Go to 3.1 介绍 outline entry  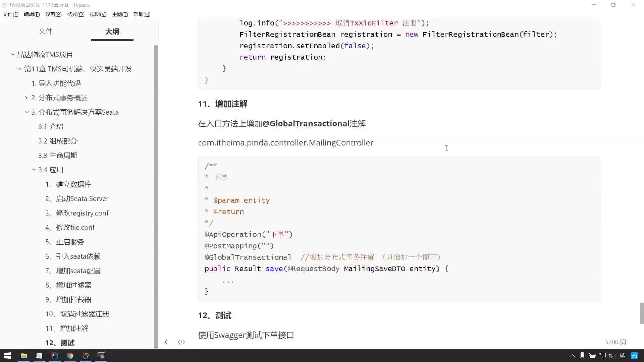(x=51, y=126)
